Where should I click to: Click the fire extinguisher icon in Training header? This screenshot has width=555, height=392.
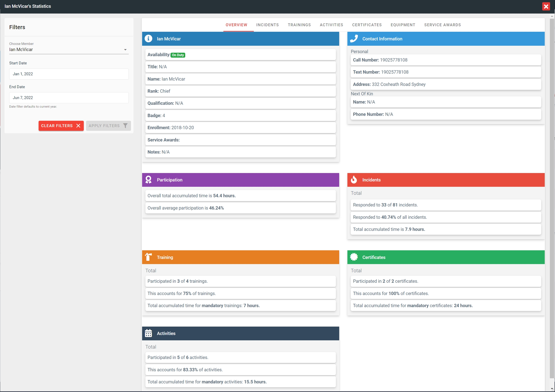coord(148,257)
